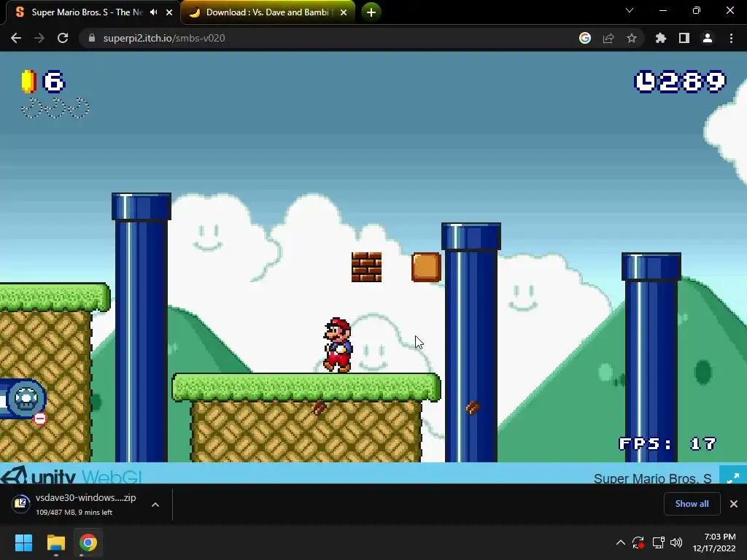Viewport: 747px width, 560px height.
Task: Click the browser forward arrow
Action: tap(39, 38)
